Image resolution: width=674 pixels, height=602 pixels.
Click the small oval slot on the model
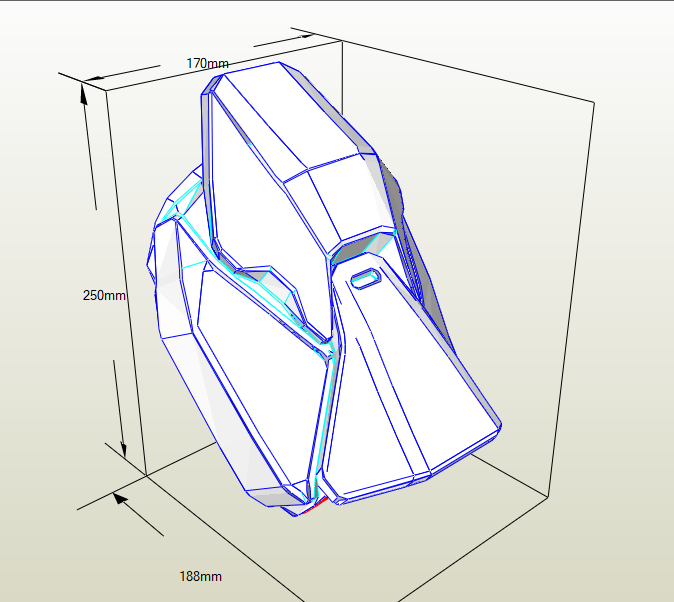[x=366, y=278]
